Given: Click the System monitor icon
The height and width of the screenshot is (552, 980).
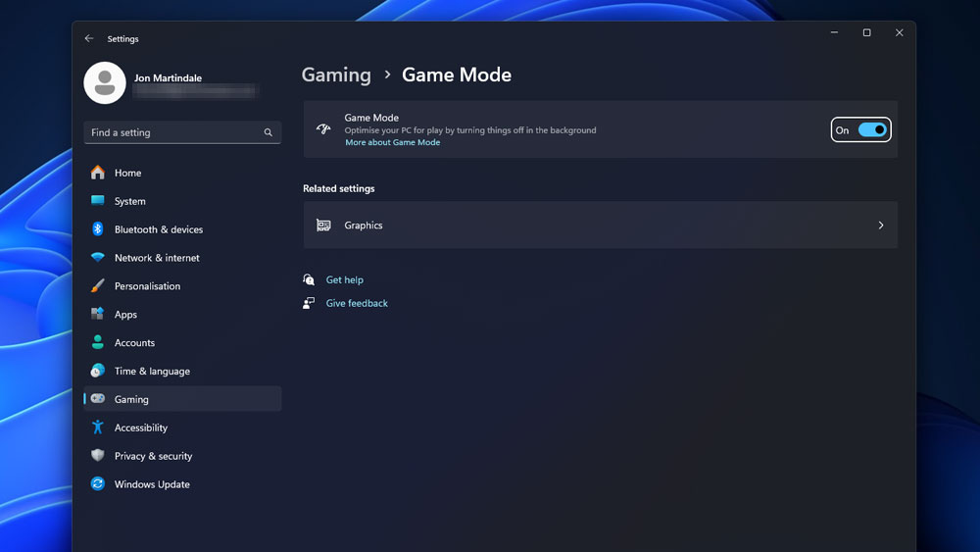Looking at the screenshot, I should coord(97,201).
